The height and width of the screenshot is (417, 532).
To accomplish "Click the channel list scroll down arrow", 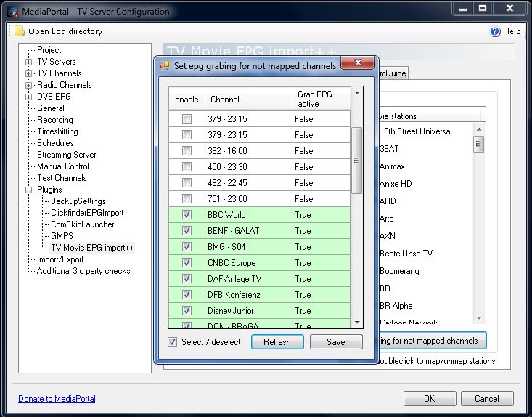I will [356, 323].
